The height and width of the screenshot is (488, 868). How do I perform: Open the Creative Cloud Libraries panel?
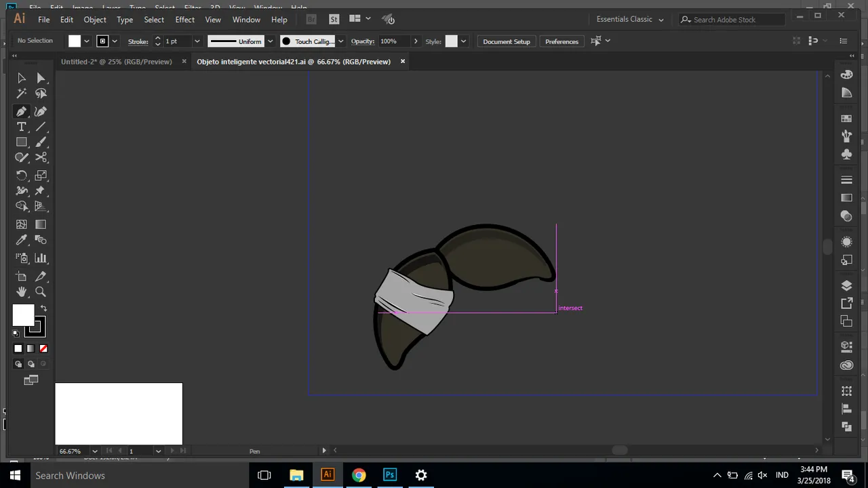846,365
